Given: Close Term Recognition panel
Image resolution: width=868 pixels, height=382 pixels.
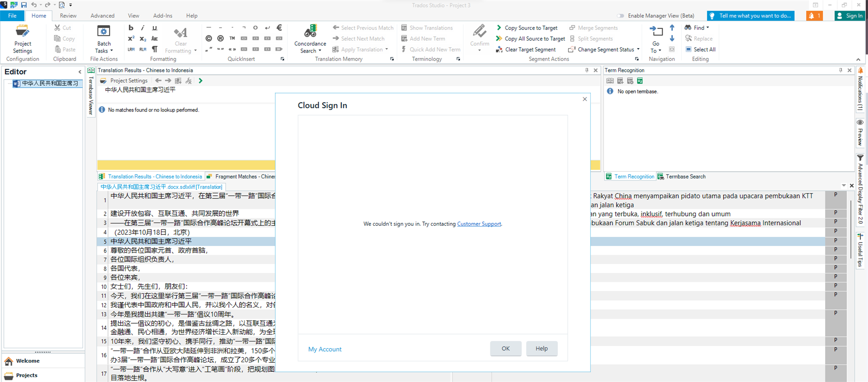Looking at the screenshot, I should pyautogui.click(x=850, y=70).
